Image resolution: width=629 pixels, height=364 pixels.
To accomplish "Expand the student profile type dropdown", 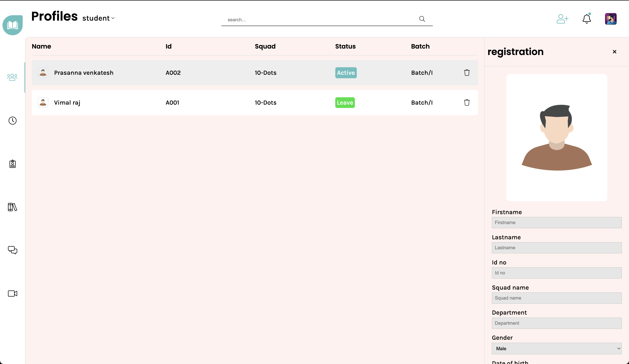I will pos(98,18).
